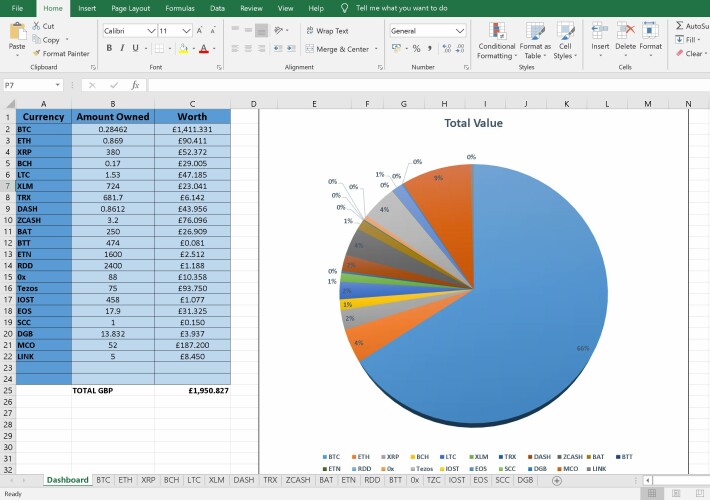Toggle Bold text formatting
710x500 pixels.
[109, 48]
